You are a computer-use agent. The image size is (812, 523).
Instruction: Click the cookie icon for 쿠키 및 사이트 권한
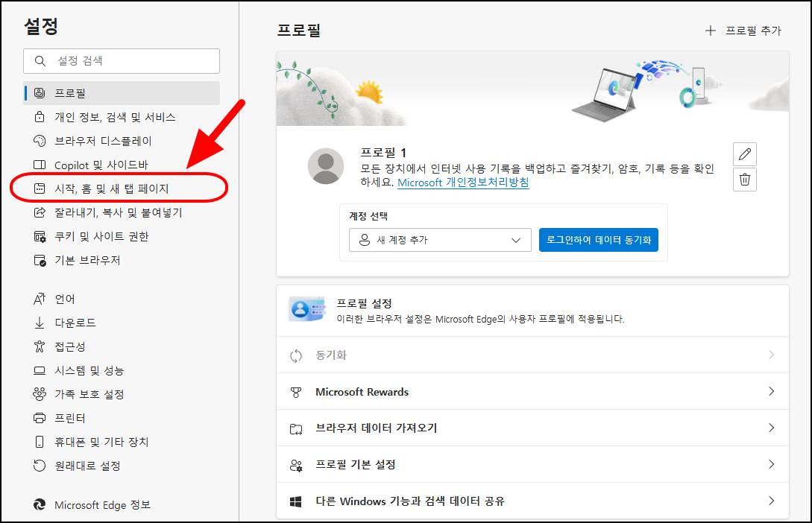[40, 236]
